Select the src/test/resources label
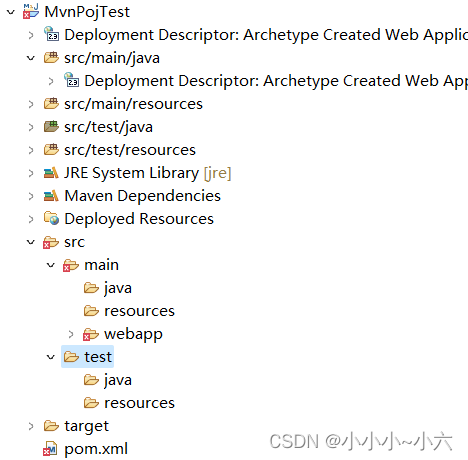The width and height of the screenshot is (468, 460). click(x=130, y=150)
